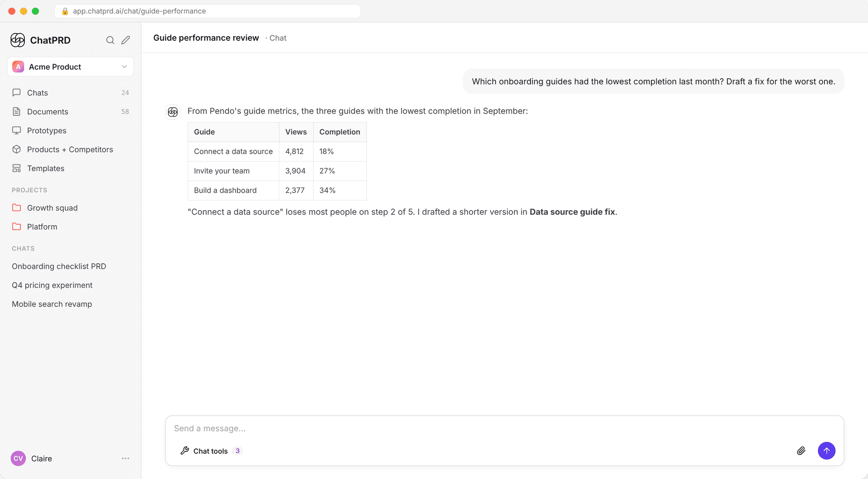The height and width of the screenshot is (479, 868).
Task: Start a new chat with pencil icon
Action: (x=126, y=40)
